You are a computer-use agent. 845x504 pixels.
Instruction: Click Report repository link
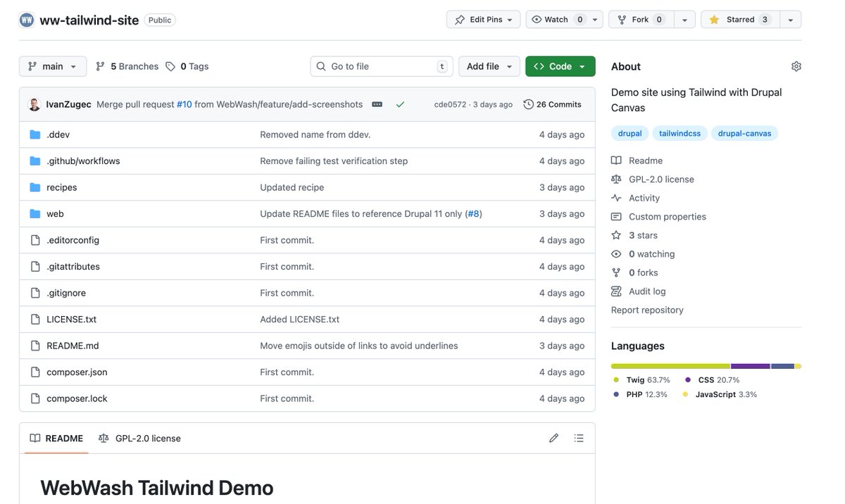647,310
